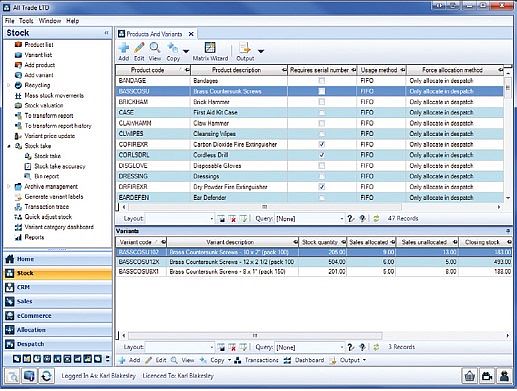Go to the Allocation module

[x=58, y=330]
